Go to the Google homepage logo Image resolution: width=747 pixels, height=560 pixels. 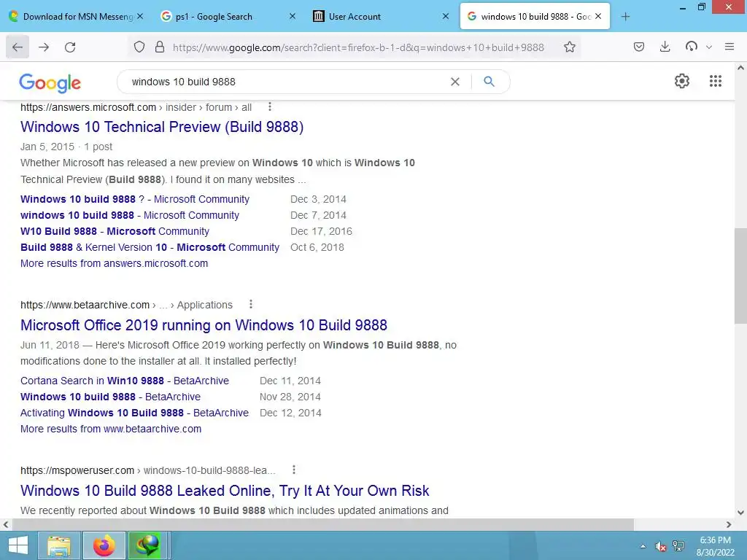coord(50,83)
